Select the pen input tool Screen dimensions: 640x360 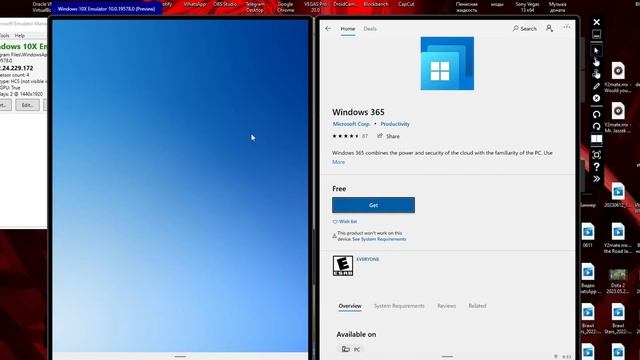[x=596, y=86]
